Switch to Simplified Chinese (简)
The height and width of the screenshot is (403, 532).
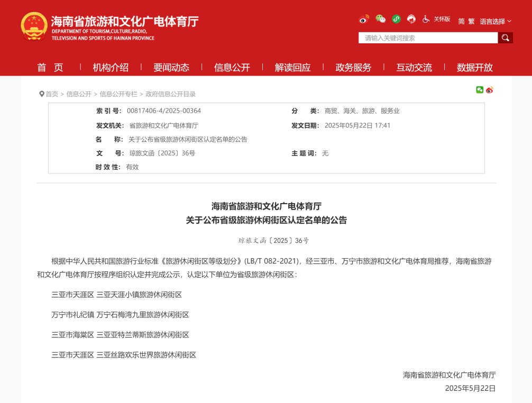(461, 22)
